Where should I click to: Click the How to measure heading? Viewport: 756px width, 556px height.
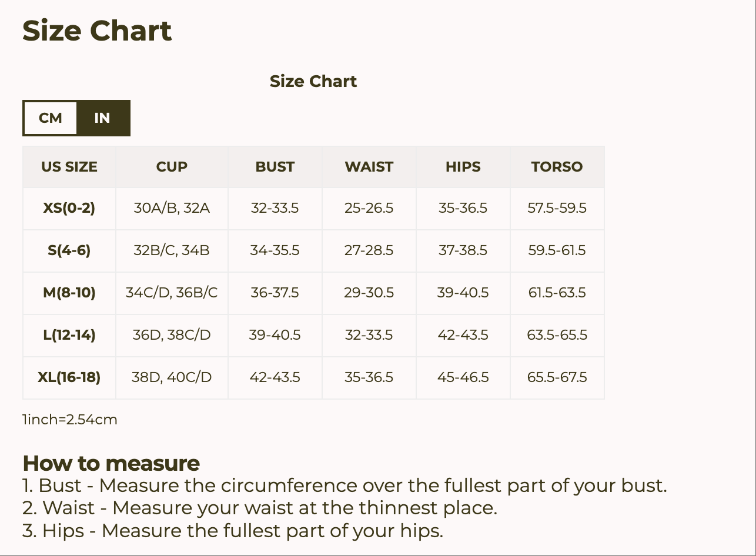tap(111, 463)
